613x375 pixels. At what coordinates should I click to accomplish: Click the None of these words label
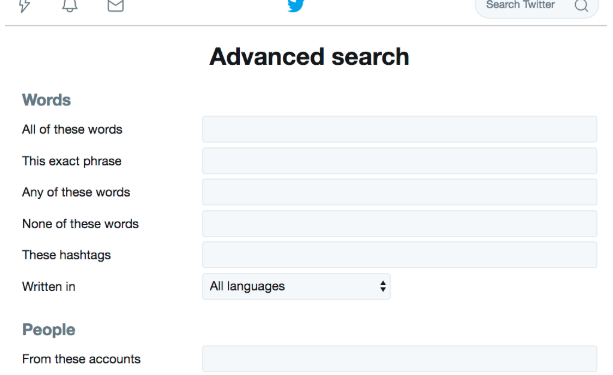(x=81, y=224)
